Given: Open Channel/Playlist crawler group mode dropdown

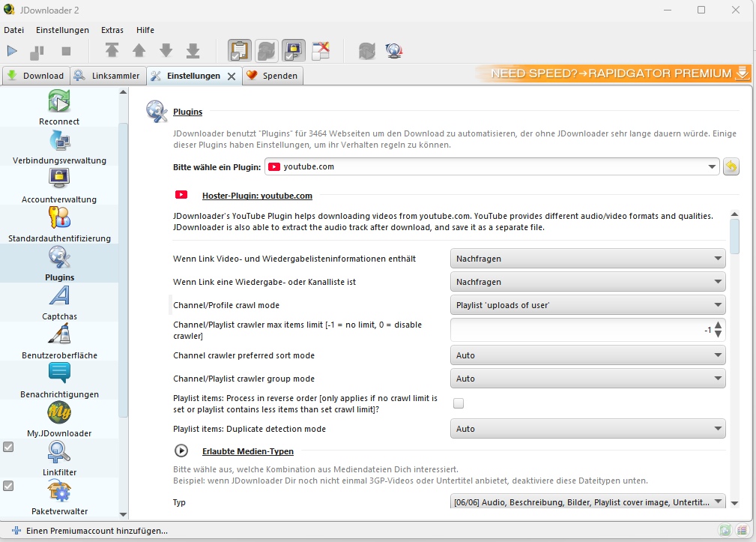Looking at the screenshot, I should pyautogui.click(x=587, y=378).
